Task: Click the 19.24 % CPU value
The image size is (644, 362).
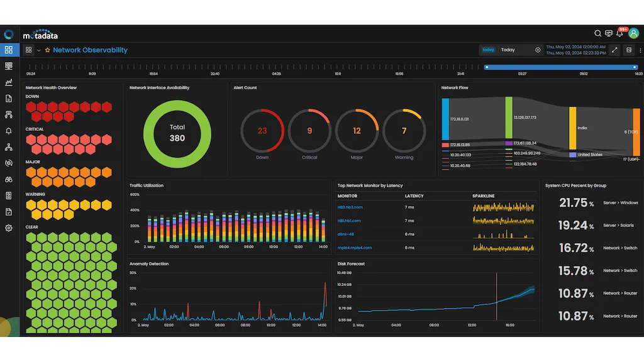Action: point(577,226)
